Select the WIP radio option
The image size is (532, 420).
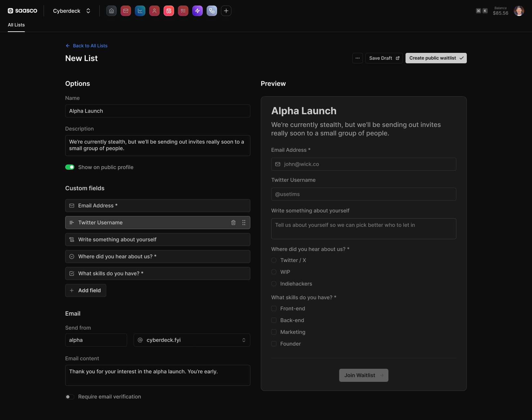(x=274, y=272)
